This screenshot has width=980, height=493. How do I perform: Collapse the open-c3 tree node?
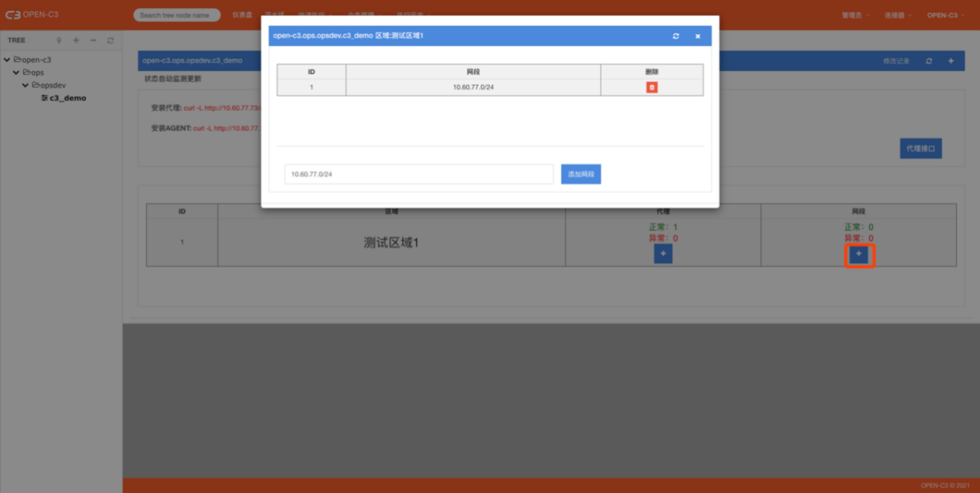click(x=7, y=60)
